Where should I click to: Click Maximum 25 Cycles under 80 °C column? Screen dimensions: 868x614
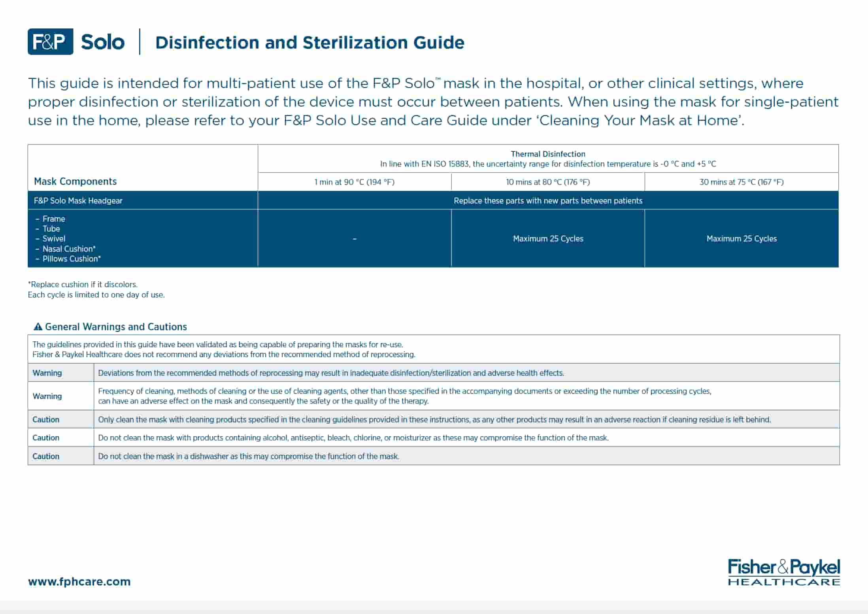[x=548, y=238]
